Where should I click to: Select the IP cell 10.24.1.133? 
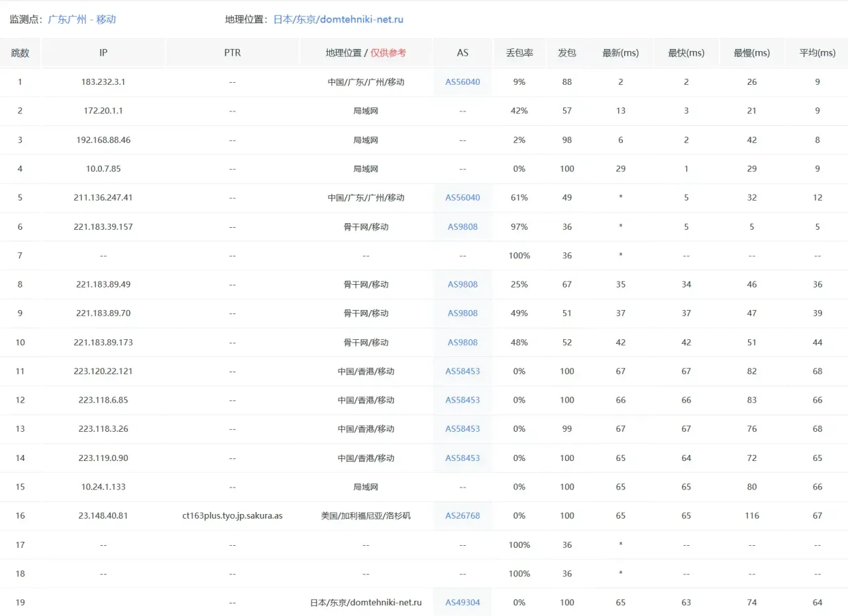click(x=103, y=487)
